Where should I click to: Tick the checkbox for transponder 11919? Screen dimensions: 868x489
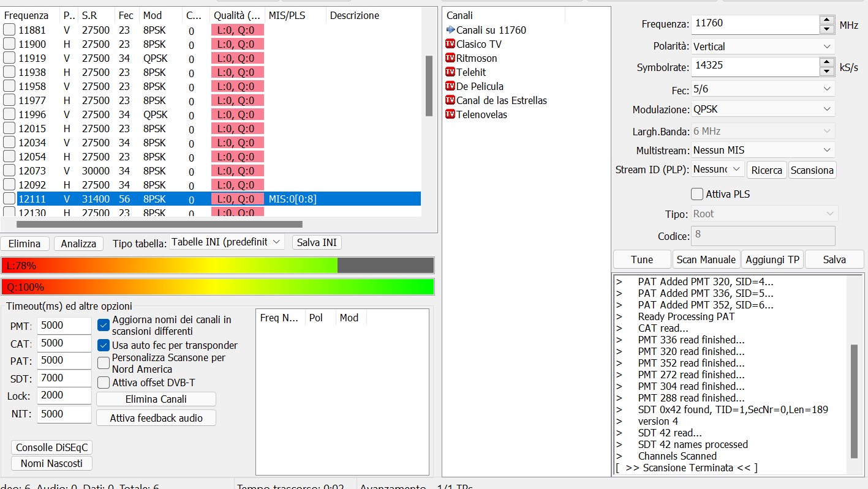[9, 58]
